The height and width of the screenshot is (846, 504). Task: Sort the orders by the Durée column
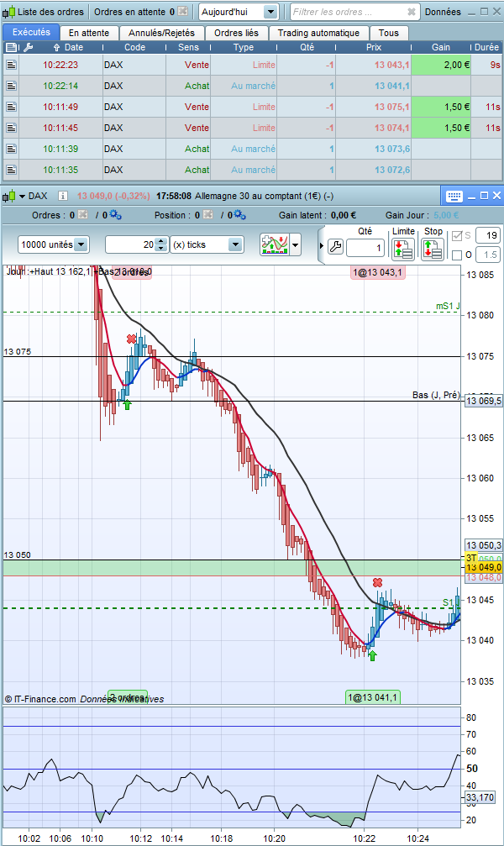pyautogui.click(x=486, y=48)
